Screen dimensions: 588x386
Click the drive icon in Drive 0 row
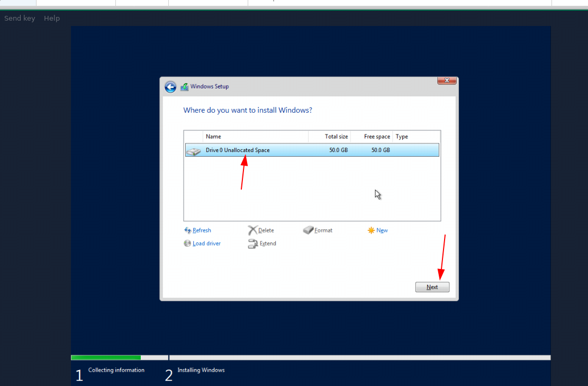click(194, 151)
